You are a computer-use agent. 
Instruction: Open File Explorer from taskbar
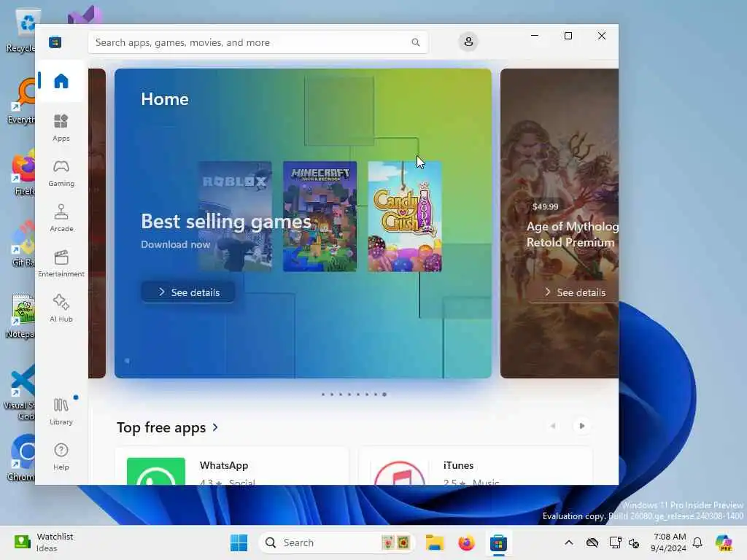pos(435,542)
